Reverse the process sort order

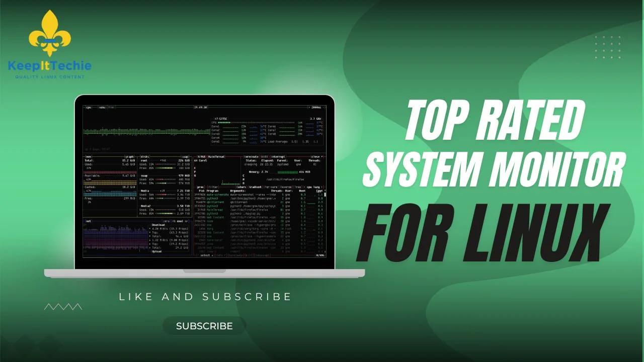pos(285,187)
